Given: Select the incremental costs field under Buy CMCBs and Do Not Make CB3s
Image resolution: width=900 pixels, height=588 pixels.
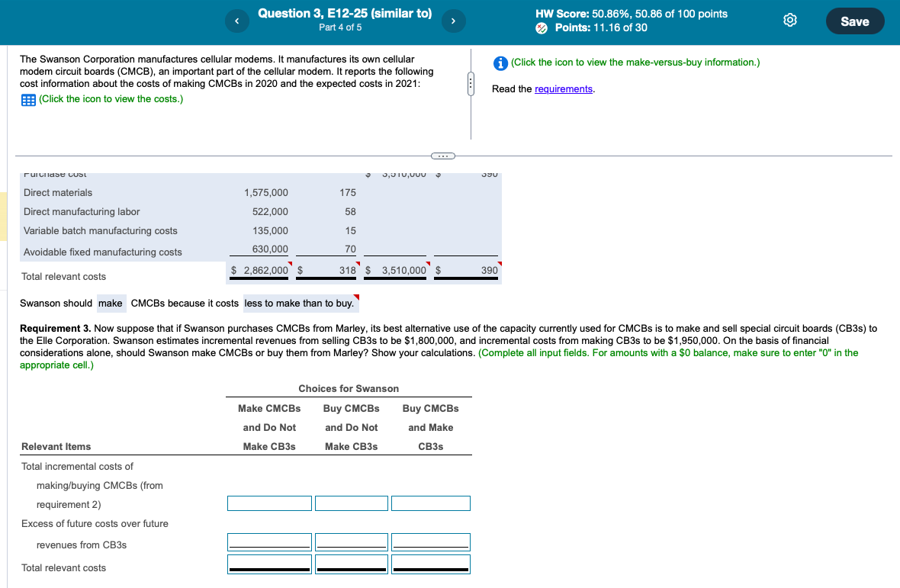Looking at the screenshot, I should click(x=351, y=503).
